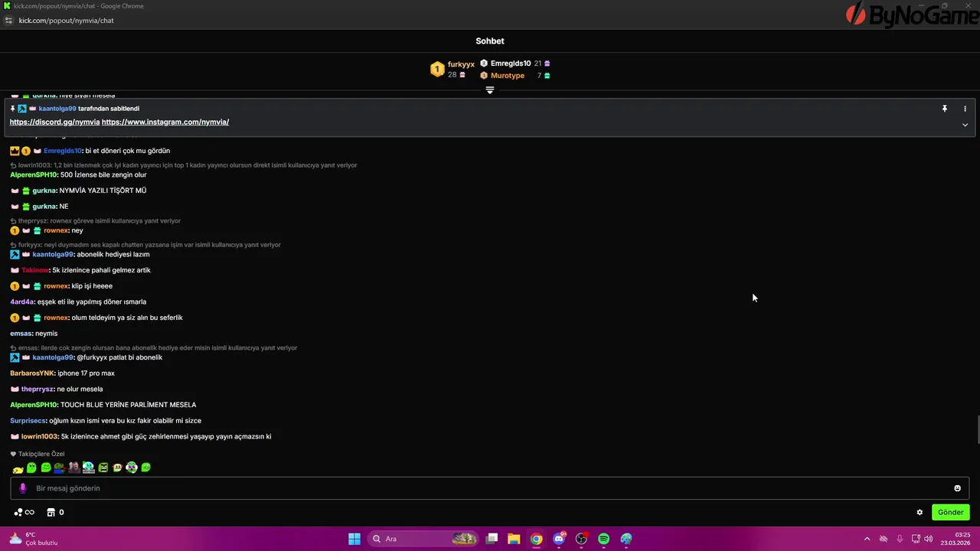Image resolution: width=980 pixels, height=551 pixels.
Task: Select the tenth green emote
Action: 146,468
